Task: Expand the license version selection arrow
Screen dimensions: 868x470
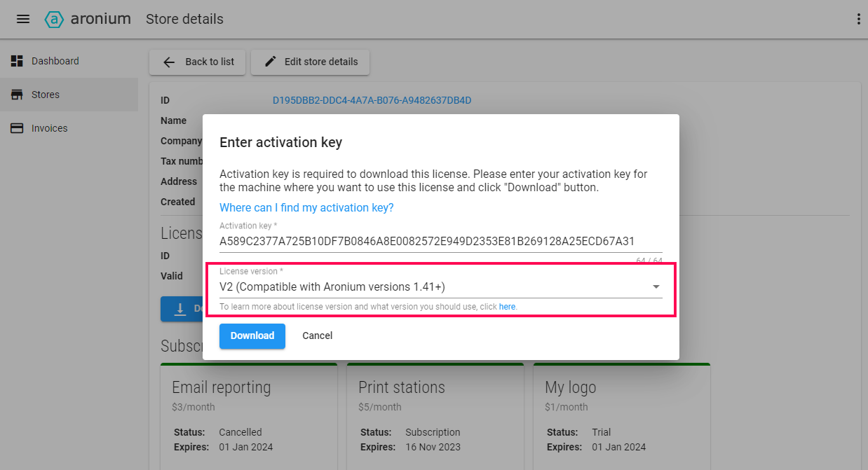Action: 656,286
